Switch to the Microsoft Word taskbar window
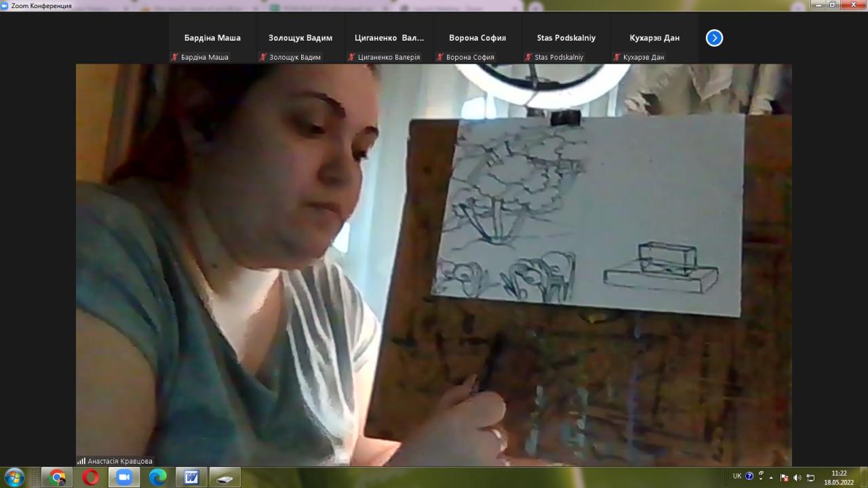Screen dimensions: 868x488 tap(191, 477)
